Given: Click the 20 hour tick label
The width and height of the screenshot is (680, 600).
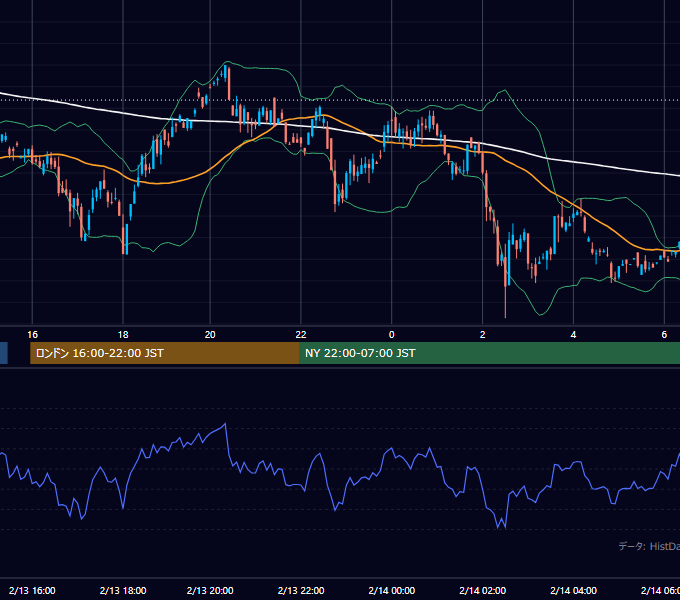Looking at the screenshot, I should (x=210, y=335).
